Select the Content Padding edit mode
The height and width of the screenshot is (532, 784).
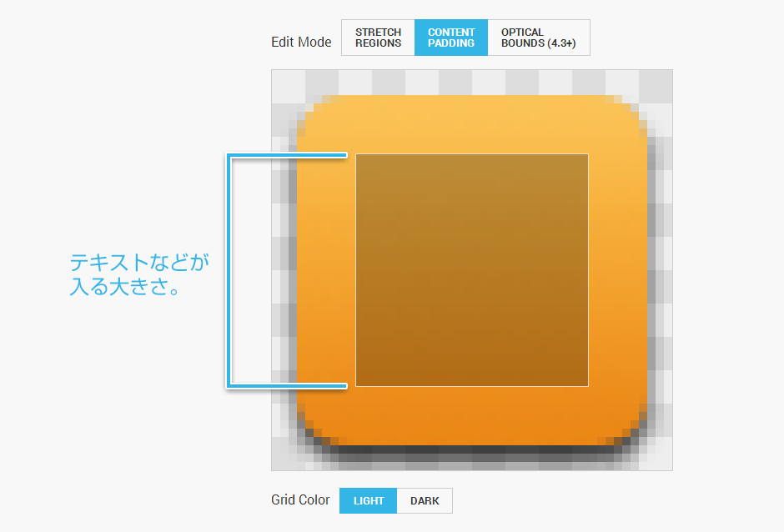point(451,38)
